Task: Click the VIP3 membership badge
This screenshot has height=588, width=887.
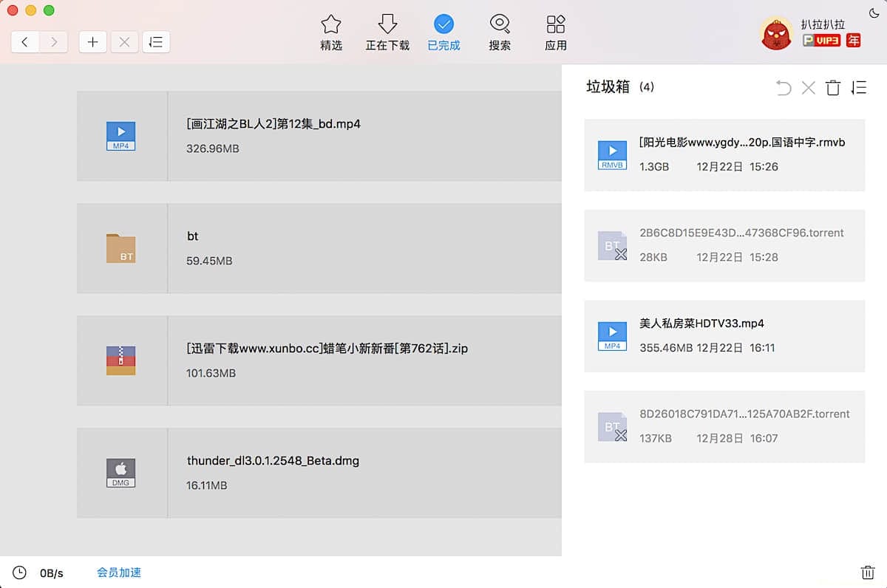Action: (822, 41)
